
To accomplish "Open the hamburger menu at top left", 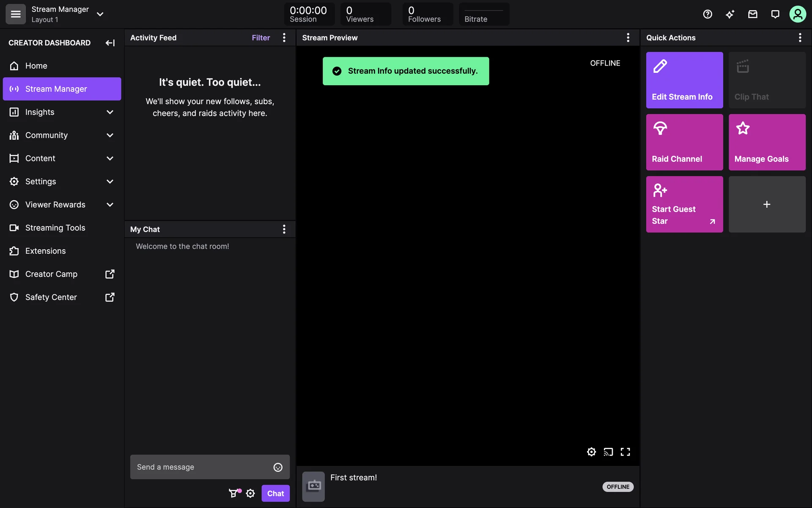I will click(x=16, y=14).
